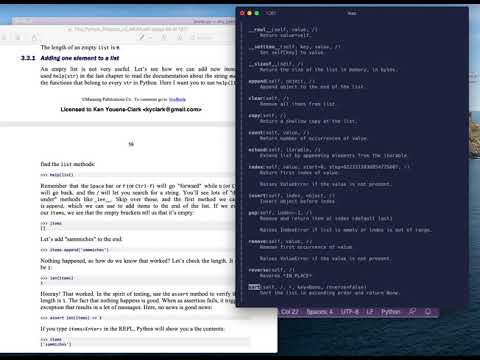Click the help(list) code line in PDF

[x=57, y=175]
